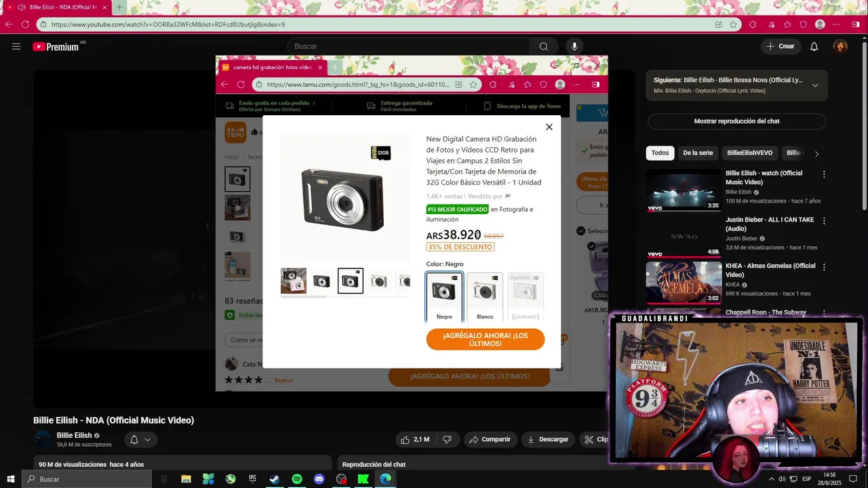Click the YouTube search magnifier button

click(543, 46)
